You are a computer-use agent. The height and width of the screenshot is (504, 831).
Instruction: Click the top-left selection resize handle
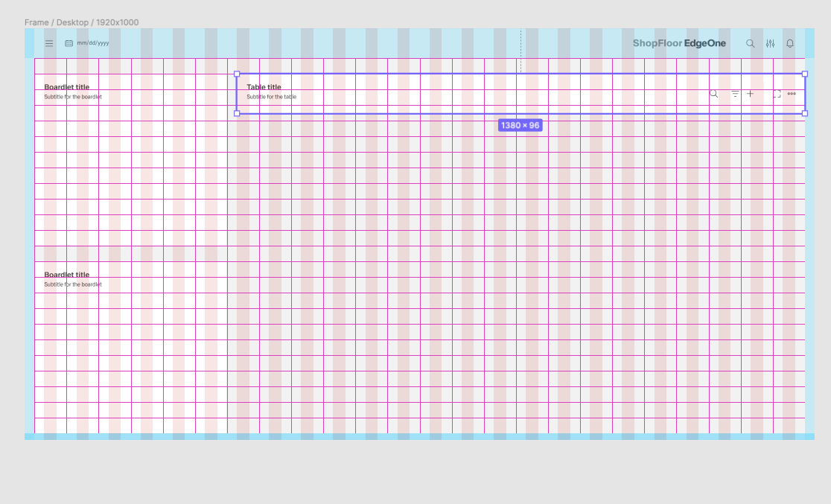[x=237, y=74]
